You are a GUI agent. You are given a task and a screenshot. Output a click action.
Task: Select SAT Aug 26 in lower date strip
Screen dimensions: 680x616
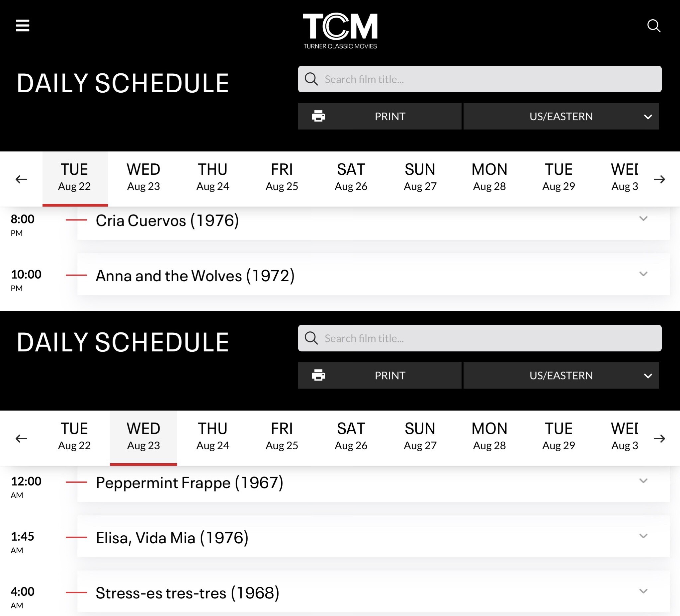point(351,437)
